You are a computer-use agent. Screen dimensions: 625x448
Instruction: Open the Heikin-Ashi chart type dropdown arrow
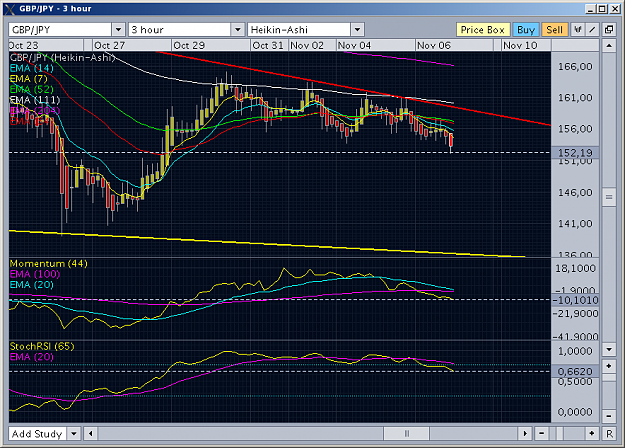pyautogui.click(x=358, y=29)
